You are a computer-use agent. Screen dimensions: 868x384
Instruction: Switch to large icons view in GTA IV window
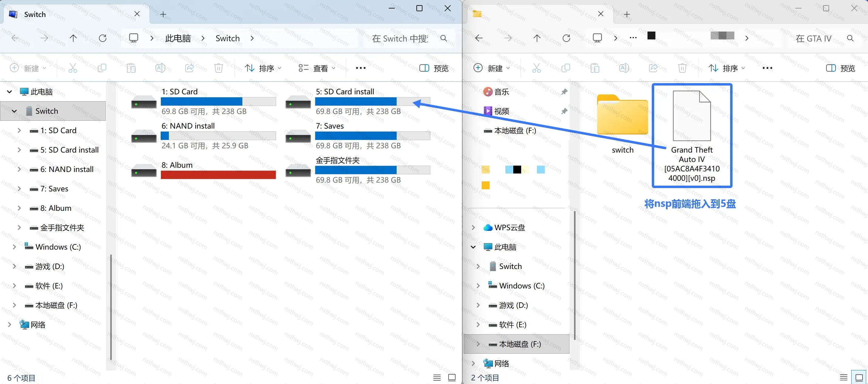coord(859,377)
